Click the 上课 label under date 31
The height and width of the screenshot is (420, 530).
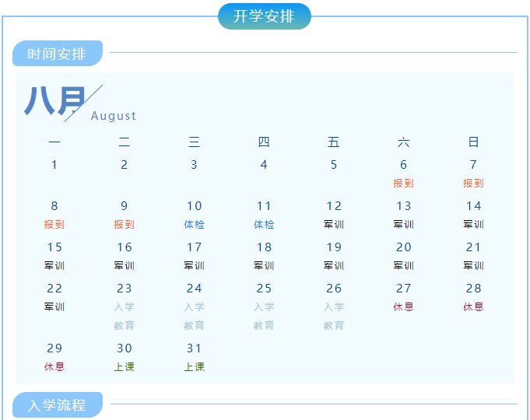click(x=194, y=366)
